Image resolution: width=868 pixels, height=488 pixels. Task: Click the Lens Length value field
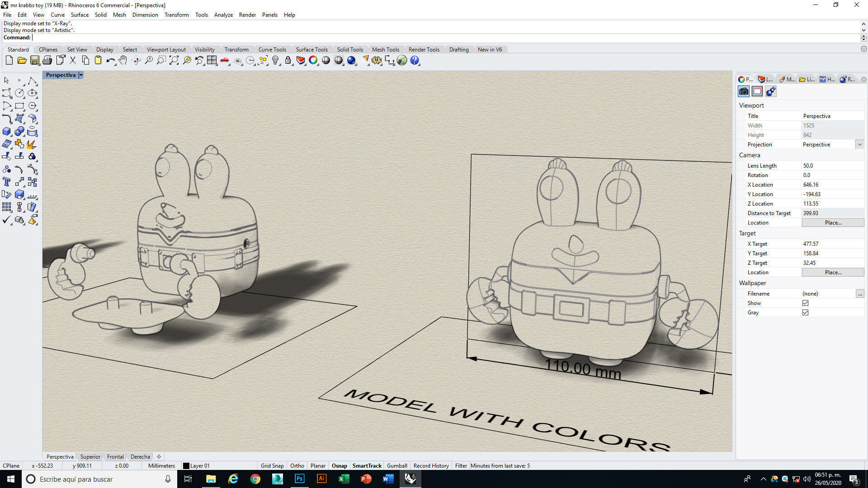click(832, 166)
